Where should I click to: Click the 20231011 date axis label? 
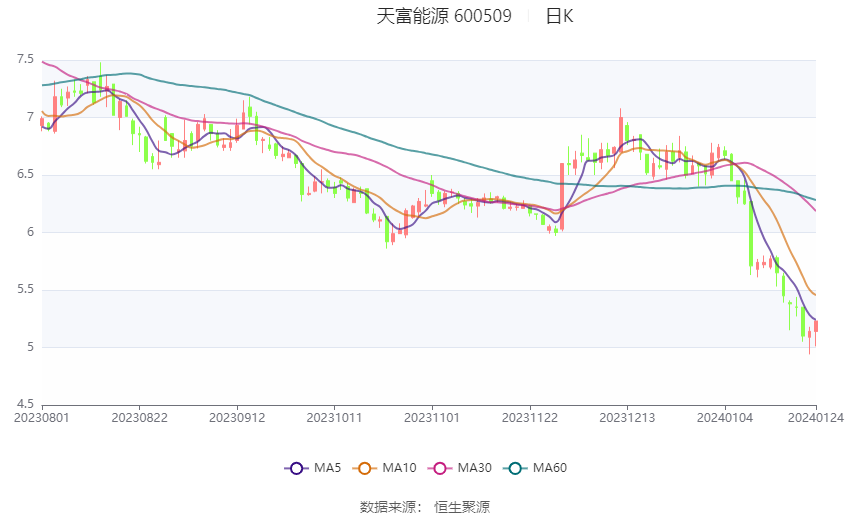click(334, 418)
